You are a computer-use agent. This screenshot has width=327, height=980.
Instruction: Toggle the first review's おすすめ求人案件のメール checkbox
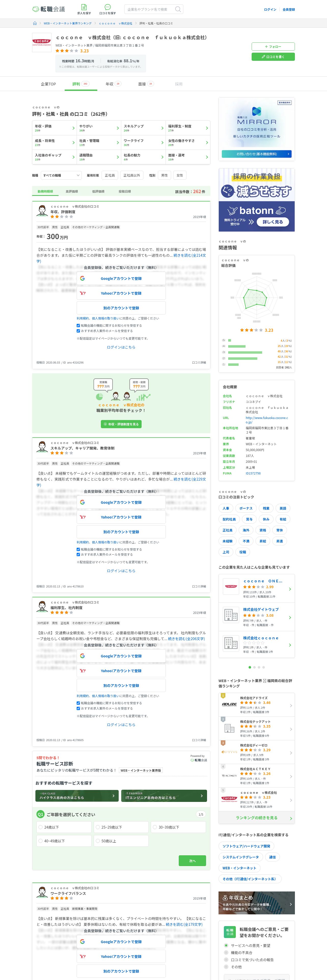click(x=78, y=331)
